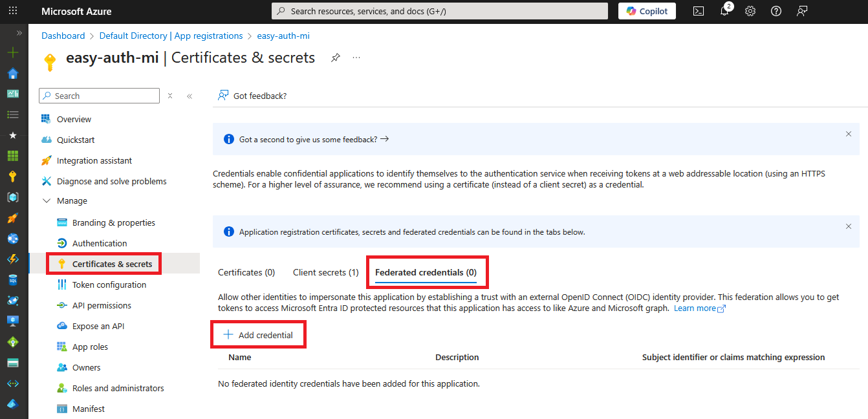The image size is (868, 419).
Task: Open App Services globe icon in sidebar
Action: (x=13, y=239)
